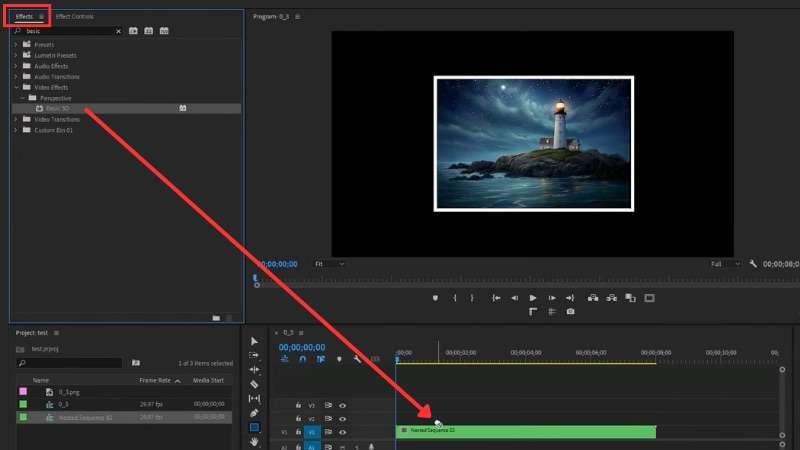This screenshot has height=450, width=800.
Task: Step forward one frame in Program monitor
Action: pyautogui.click(x=552, y=298)
